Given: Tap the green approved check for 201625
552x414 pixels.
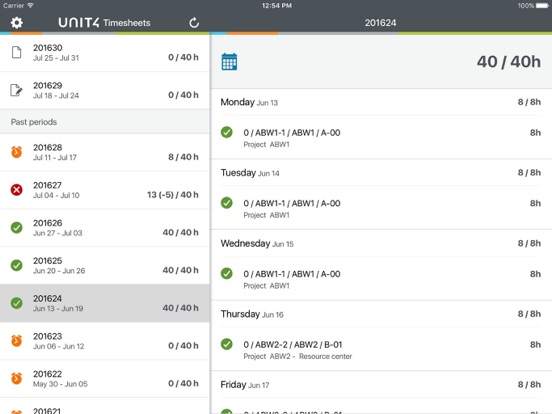Looking at the screenshot, I should tap(17, 265).
